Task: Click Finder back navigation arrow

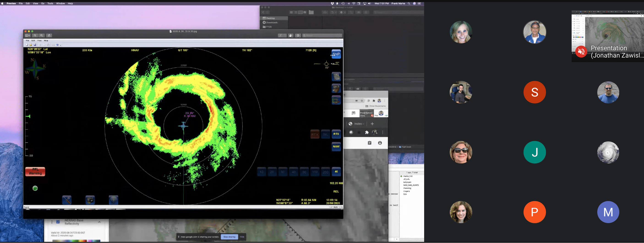Action: [263, 12]
